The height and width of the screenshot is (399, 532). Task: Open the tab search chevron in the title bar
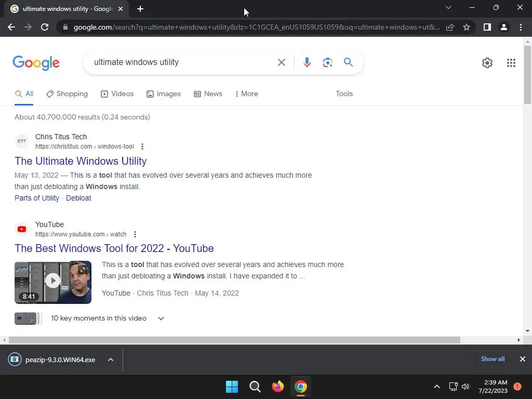[448, 7]
